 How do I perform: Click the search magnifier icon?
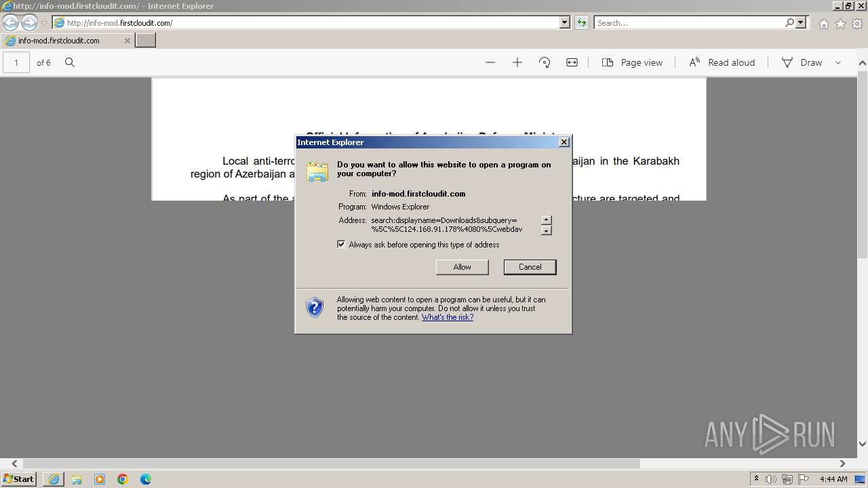(789, 23)
